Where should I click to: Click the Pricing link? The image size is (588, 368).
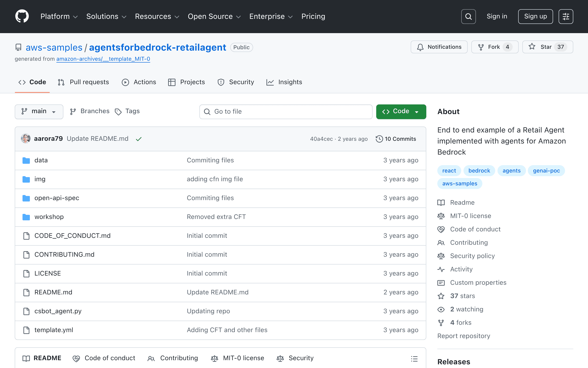pyautogui.click(x=313, y=16)
